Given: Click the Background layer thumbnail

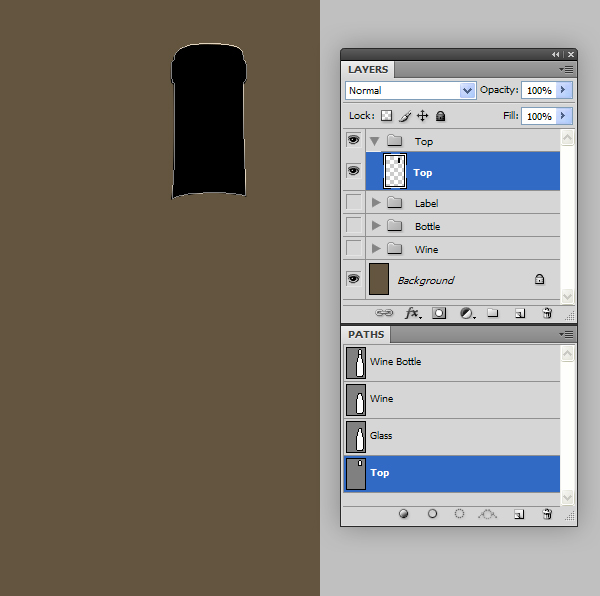Looking at the screenshot, I should pos(379,279).
